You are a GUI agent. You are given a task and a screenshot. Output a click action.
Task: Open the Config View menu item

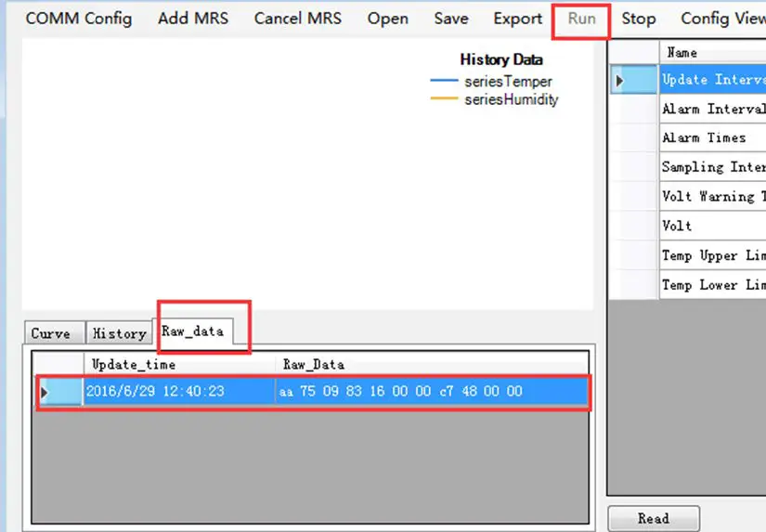[x=723, y=19]
